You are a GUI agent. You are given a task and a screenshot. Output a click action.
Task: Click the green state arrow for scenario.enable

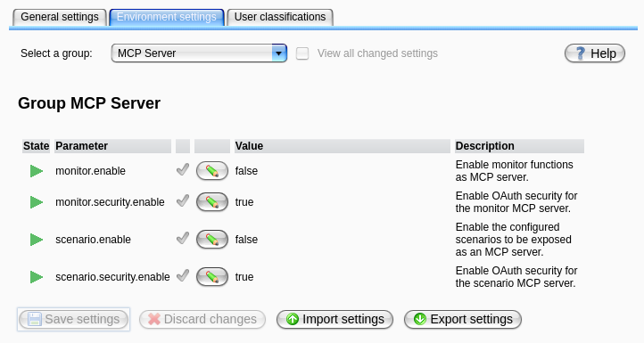click(37, 240)
